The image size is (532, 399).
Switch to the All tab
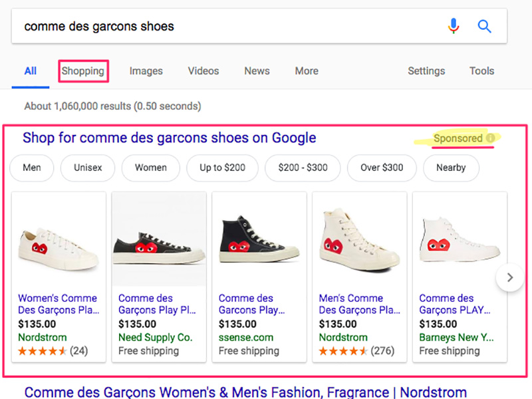(x=31, y=71)
